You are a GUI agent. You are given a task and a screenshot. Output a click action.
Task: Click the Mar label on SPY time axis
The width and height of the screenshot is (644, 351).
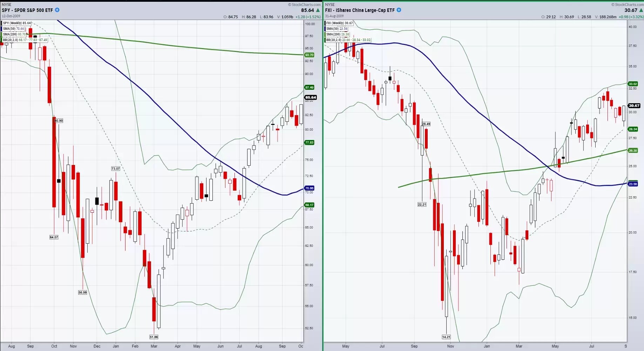(154, 346)
